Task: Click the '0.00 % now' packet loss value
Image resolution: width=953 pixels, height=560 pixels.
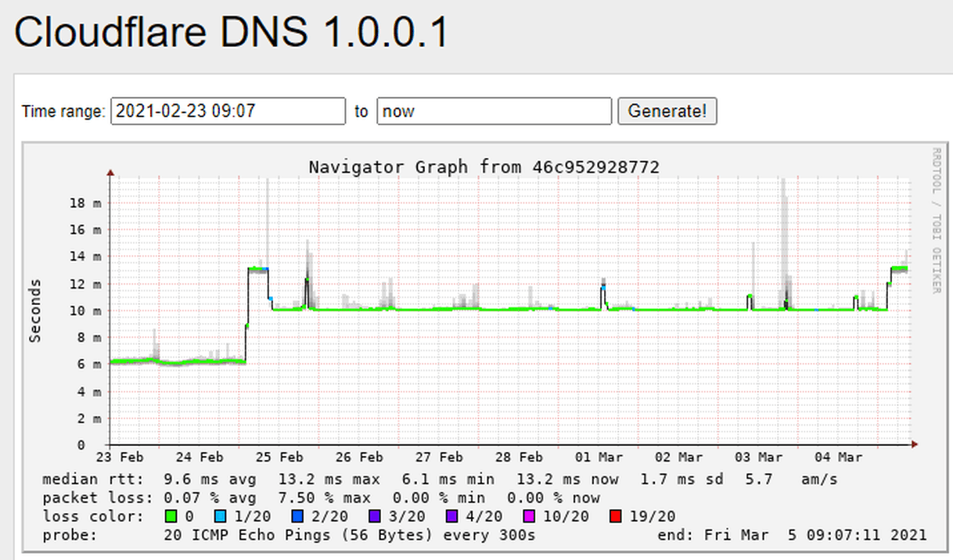Action: (553, 498)
